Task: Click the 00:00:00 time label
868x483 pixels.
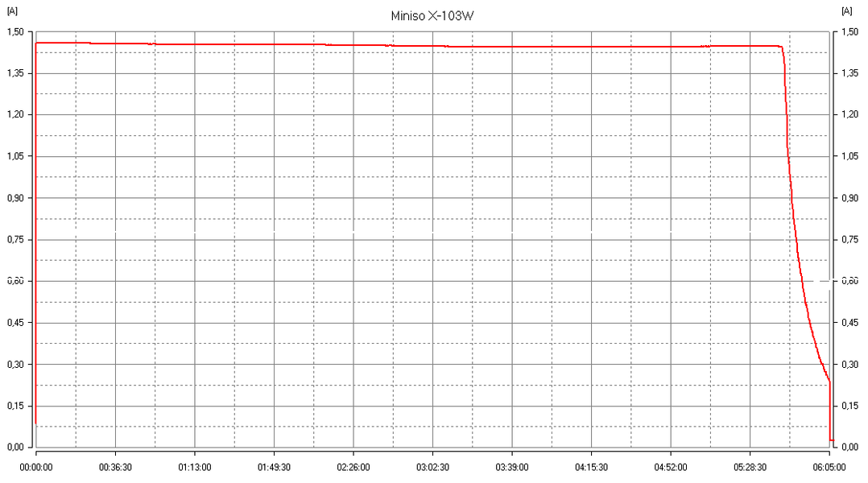Action: [x=36, y=468]
